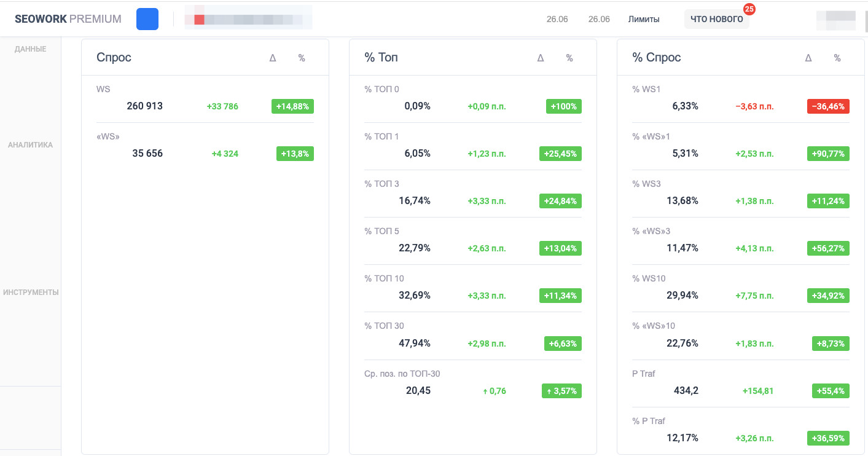Click the delta symbol in % Топ card header
868x456 pixels.
click(541, 58)
